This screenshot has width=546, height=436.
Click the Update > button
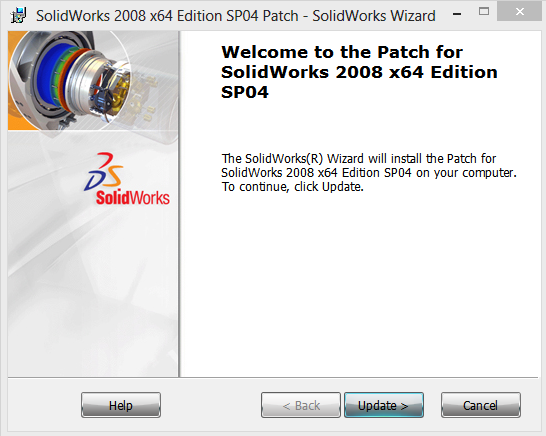(x=384, y=405)
